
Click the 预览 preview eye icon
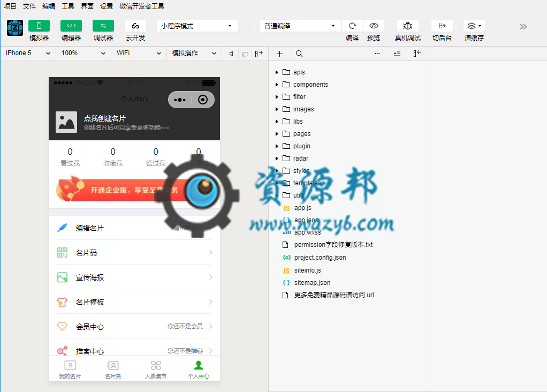click(374, 26)
